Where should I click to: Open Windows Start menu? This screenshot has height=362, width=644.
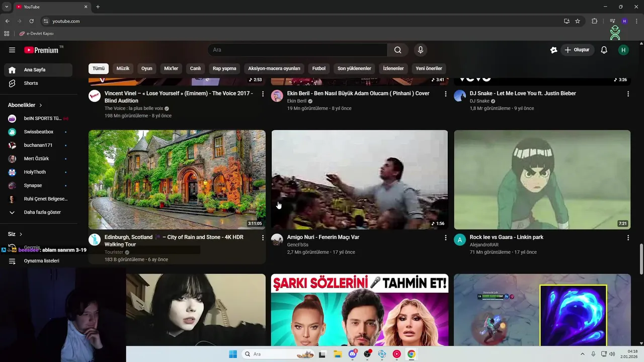(x=233, y=354)
